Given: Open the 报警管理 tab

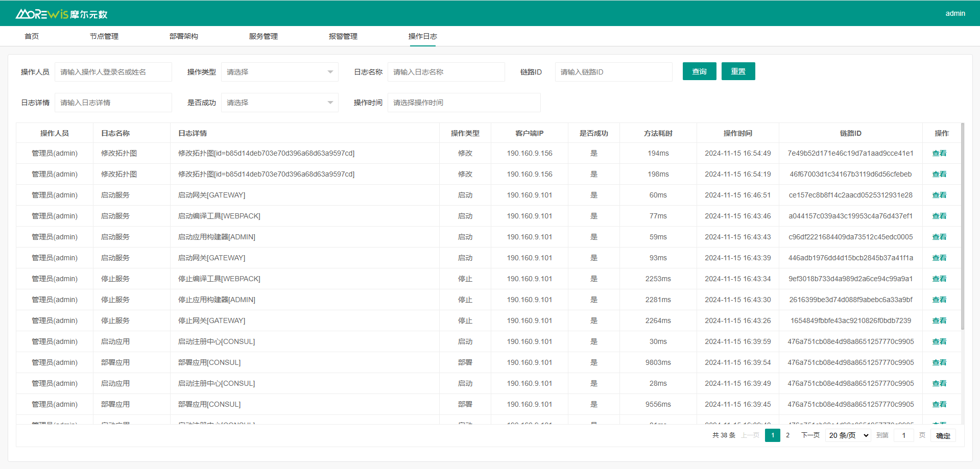Looking at the screenshot, I should click(343, 36).
